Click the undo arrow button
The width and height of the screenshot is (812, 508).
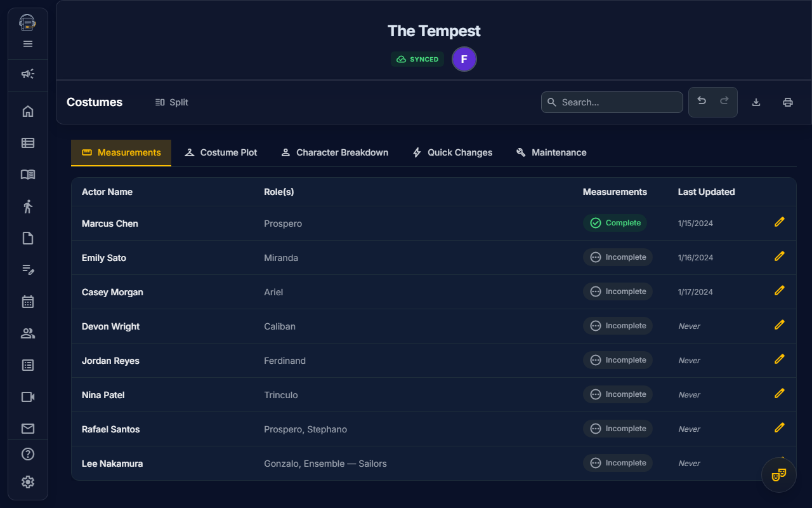[702, 102]
